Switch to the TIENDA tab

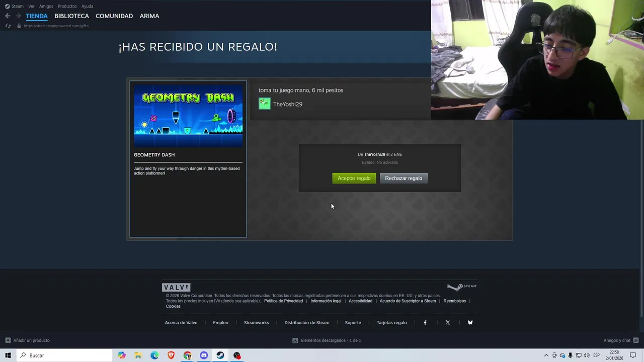[37, 16]
